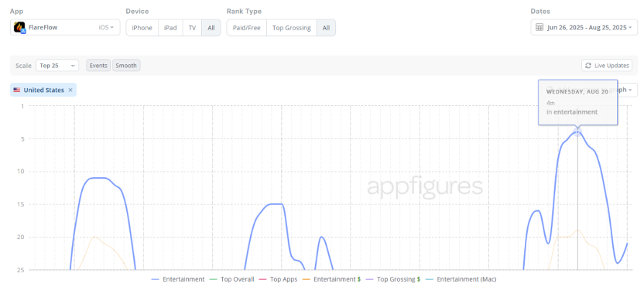The height and width of the screenshot is (297, 644).
Task: Select the iPad device option
Action: pos(170,28)
